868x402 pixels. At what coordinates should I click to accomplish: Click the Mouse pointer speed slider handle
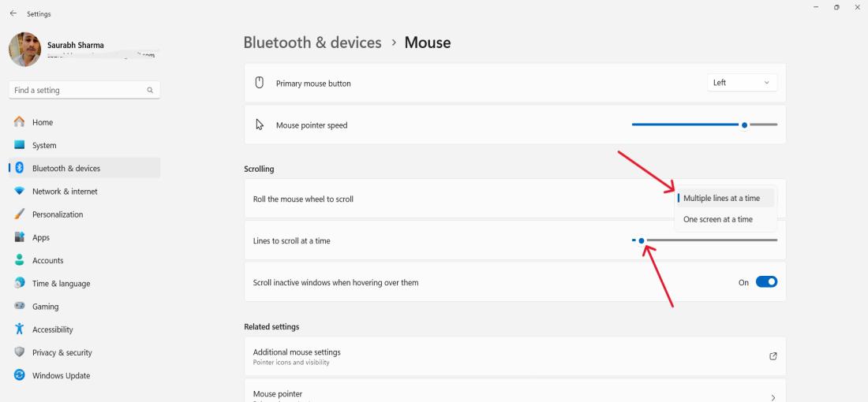click(x=744, y=125)
